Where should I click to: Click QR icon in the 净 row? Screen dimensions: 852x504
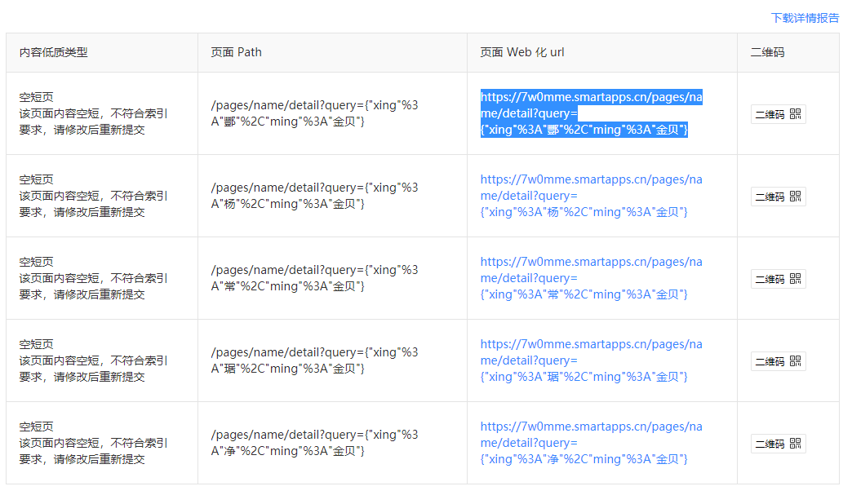pyautogui.click(x=795, y=444)
